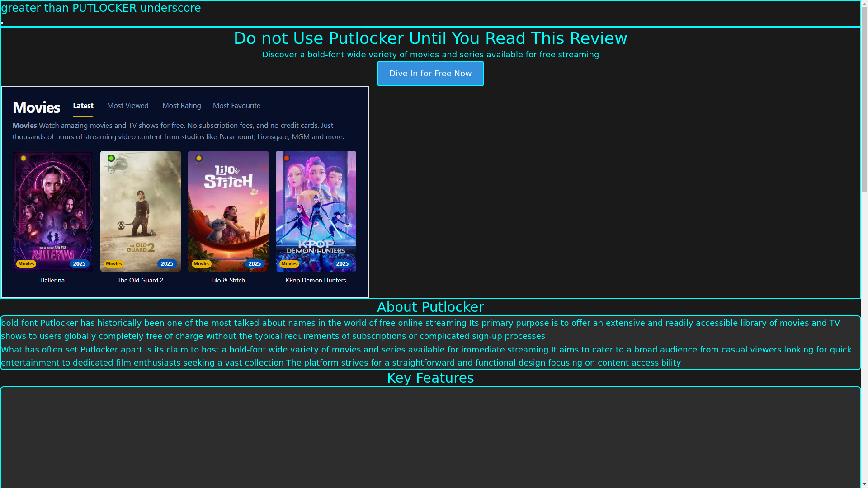868x488 pixels.
Task: Click the Movies badge on Old Guard 2 poster
Action: coord(114,264)
